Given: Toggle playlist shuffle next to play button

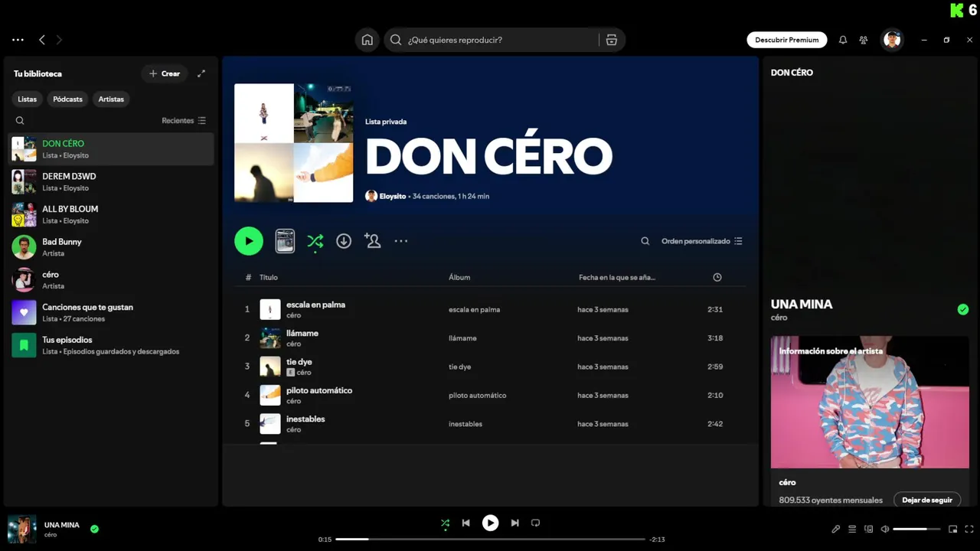Looking at the screenshot, I should coord(315,242).
